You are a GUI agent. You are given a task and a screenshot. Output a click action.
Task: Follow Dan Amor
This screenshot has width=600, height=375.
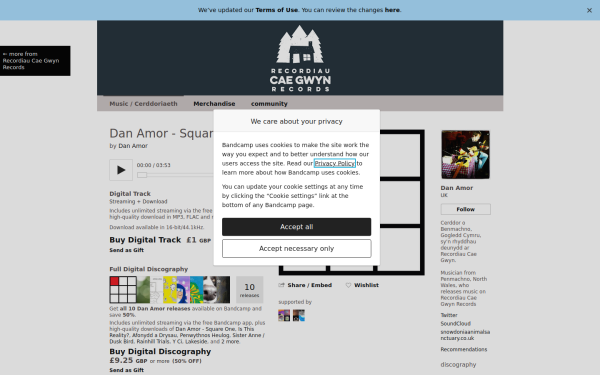[465, 209]
